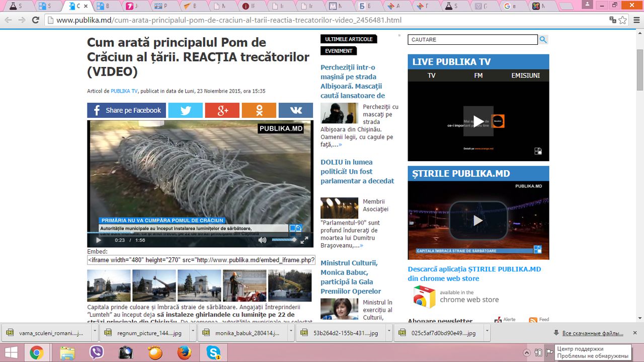Image resolution: width=644 pixels, height=362 pixels.
Task: Share the article on VK
Action: (x=295, y=110)
